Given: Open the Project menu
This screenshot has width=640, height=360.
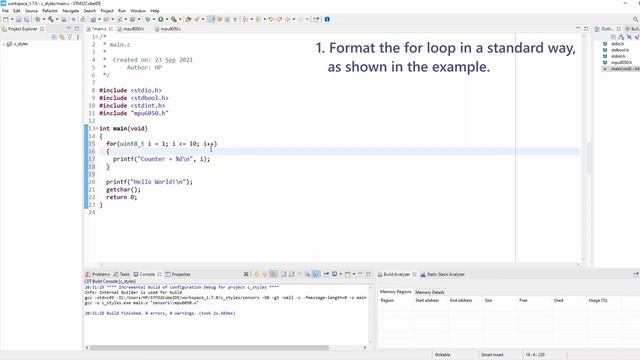Looking at the screenshot, I should (107, 11).
